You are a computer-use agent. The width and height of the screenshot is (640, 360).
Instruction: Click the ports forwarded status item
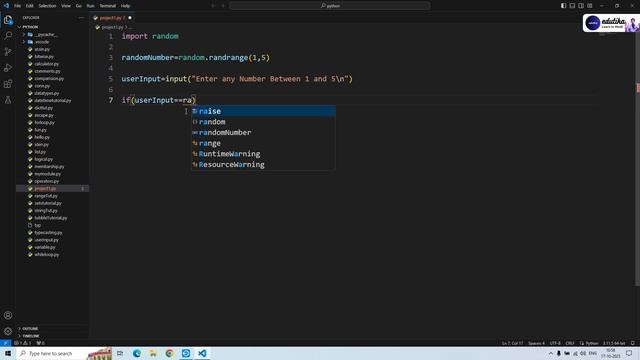tap(40, 343)
